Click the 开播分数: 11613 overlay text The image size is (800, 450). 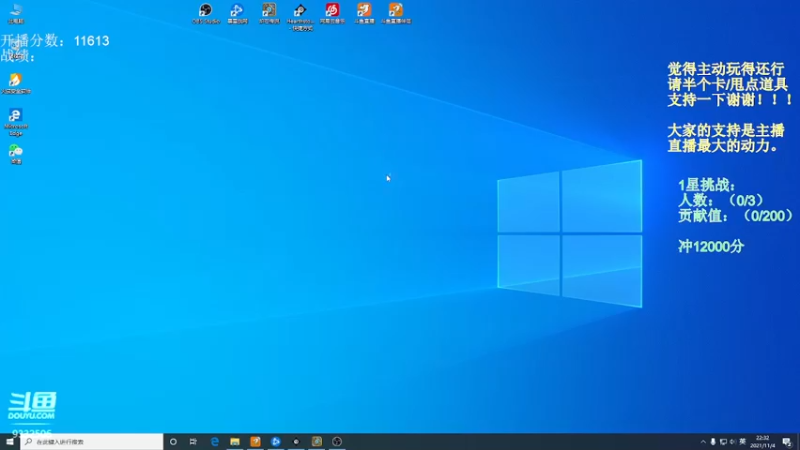click(x=55, y=41)
